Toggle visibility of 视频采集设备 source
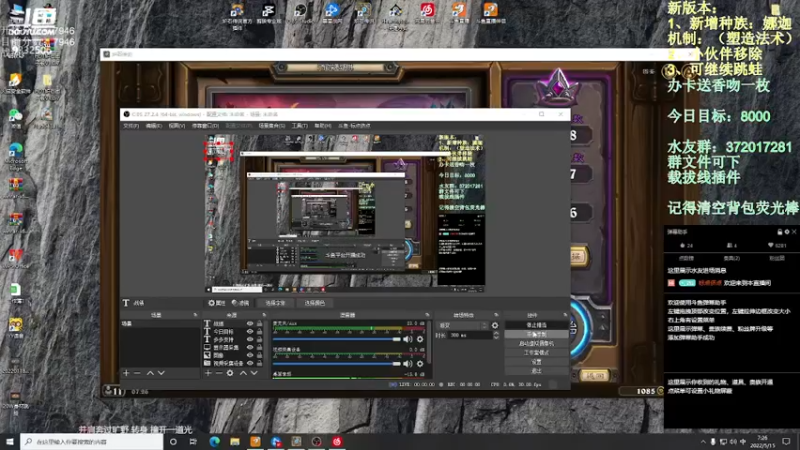 pos(250,363)
